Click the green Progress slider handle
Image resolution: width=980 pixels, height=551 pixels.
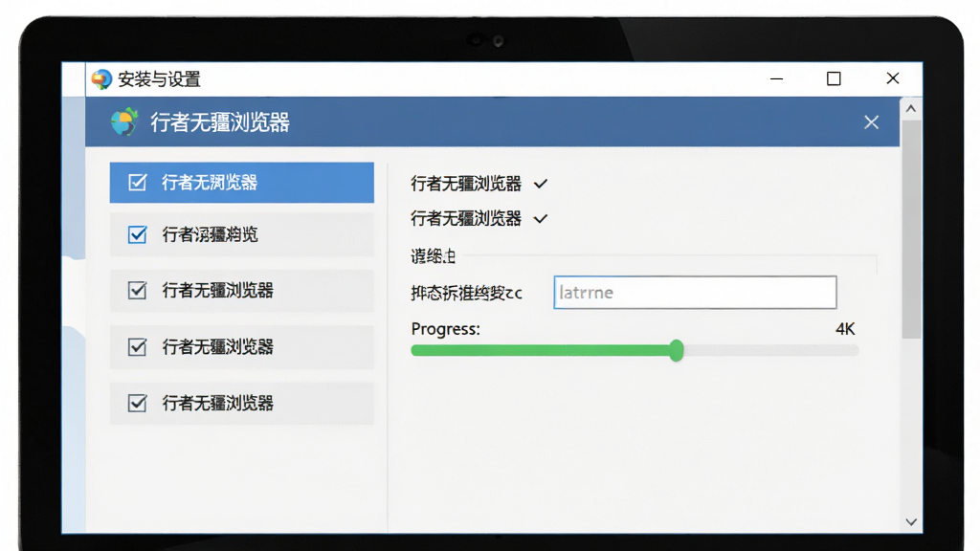(x=677, y=350)
